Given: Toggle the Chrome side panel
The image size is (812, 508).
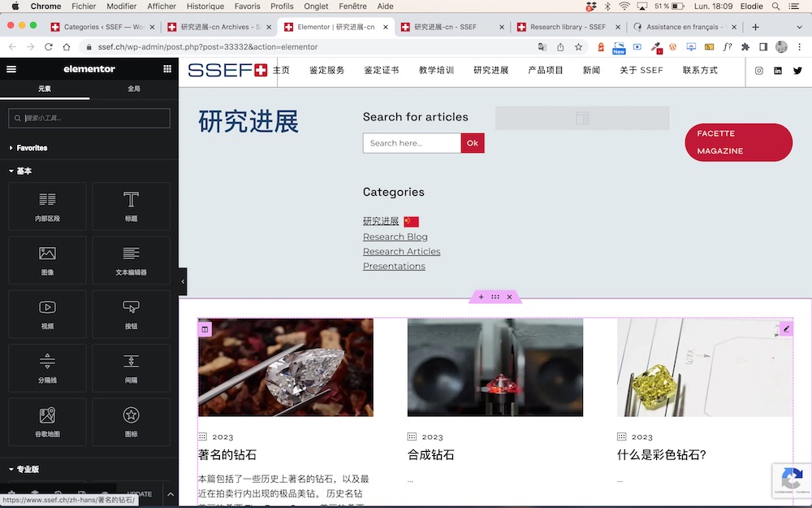Looking at the screenshot, I should [763, 46].
